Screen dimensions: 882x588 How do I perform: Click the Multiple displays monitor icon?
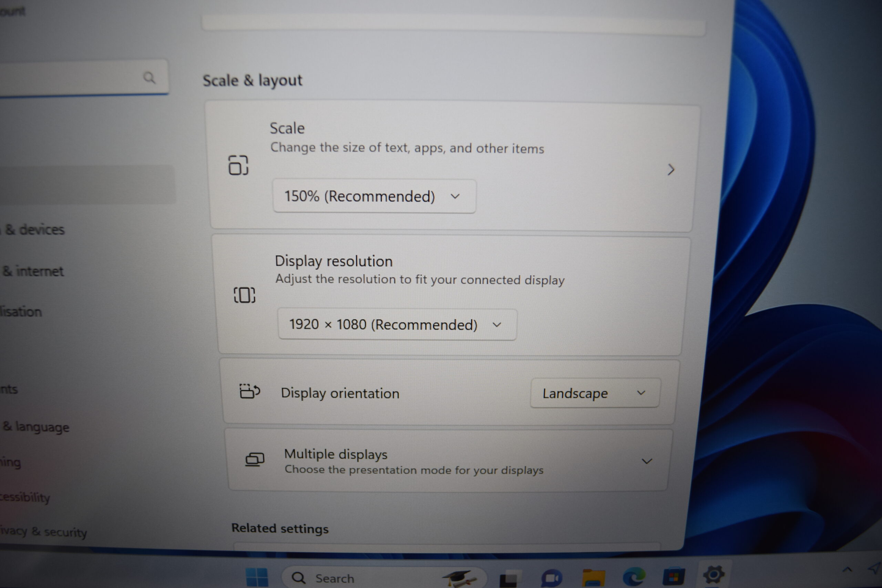(255, 459)
